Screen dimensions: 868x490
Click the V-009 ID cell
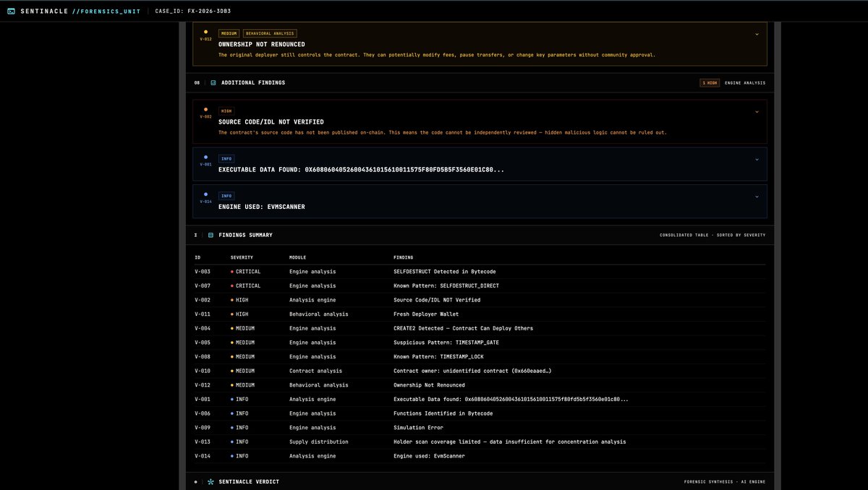203,428
